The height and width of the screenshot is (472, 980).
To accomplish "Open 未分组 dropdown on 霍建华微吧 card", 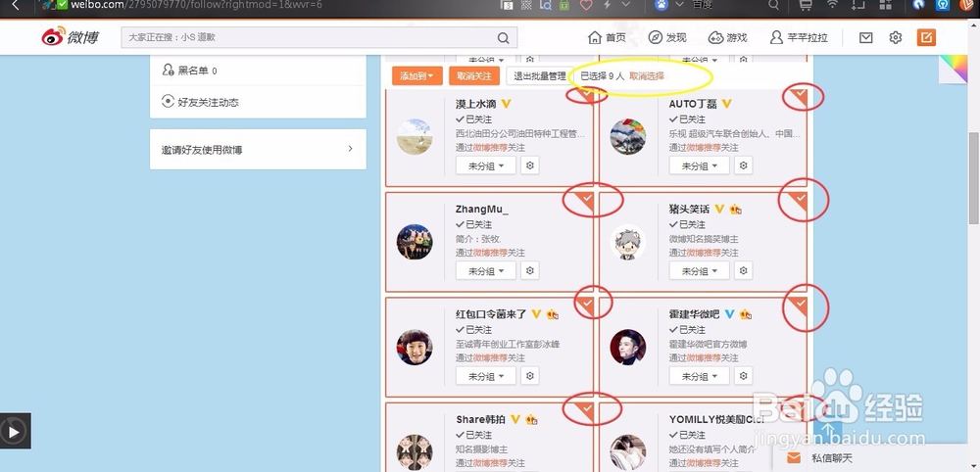I will pyautogui.click(x=700, y=376).
